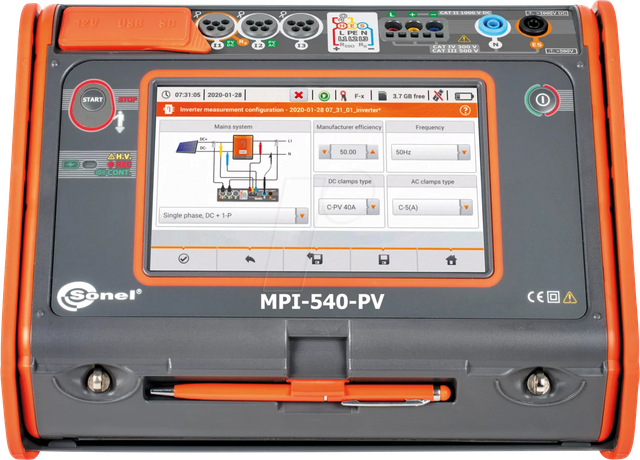
Task: Go back with the return arrow icon
Action: point(250,259)
